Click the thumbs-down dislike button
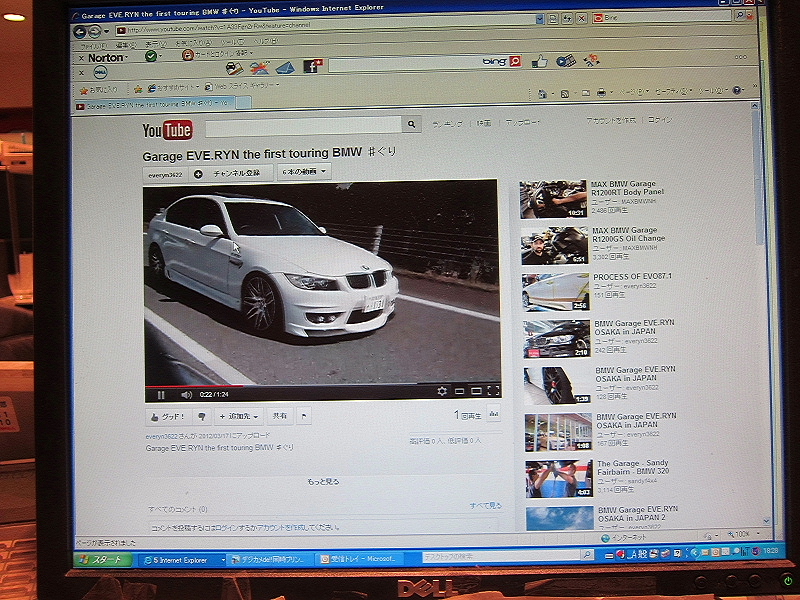The image size is (800, 600). click(202, 417)
